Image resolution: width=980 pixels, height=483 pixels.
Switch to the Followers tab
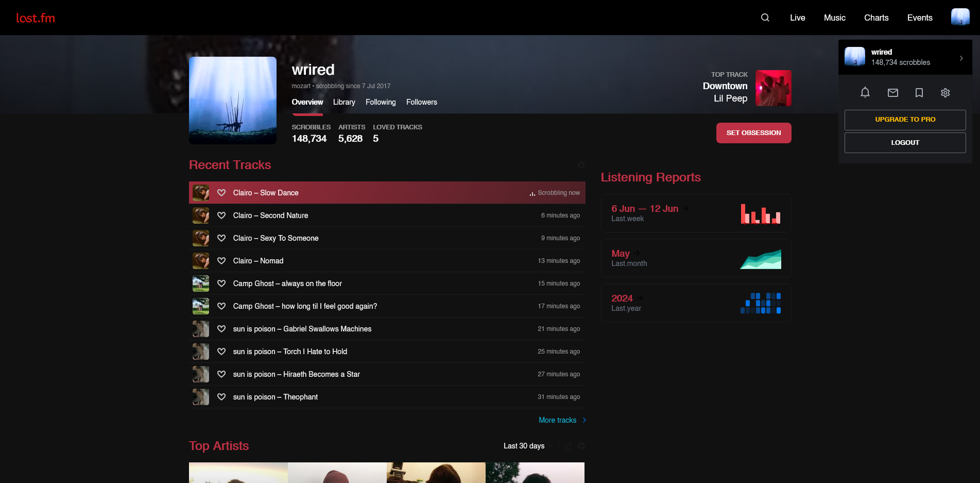422,102
